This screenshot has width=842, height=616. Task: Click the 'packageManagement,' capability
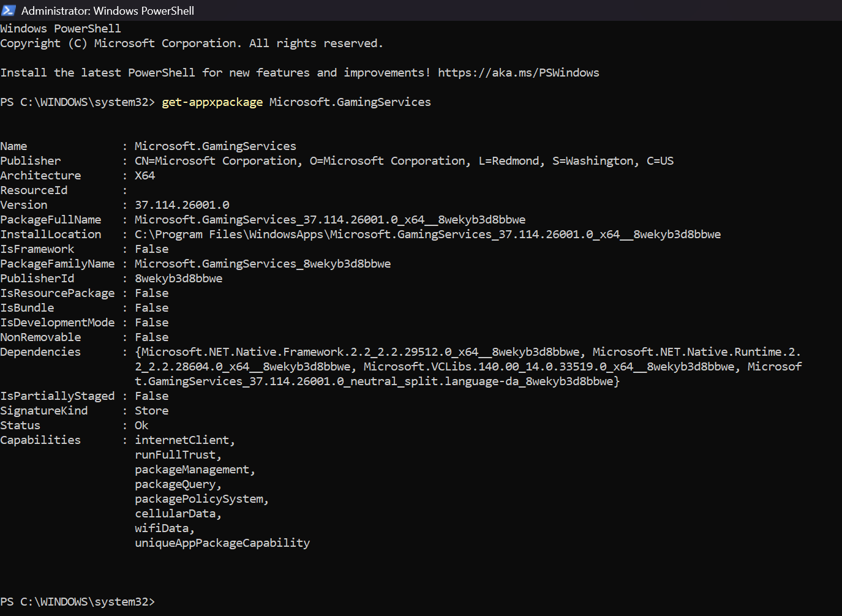click(x=195, y=470)
